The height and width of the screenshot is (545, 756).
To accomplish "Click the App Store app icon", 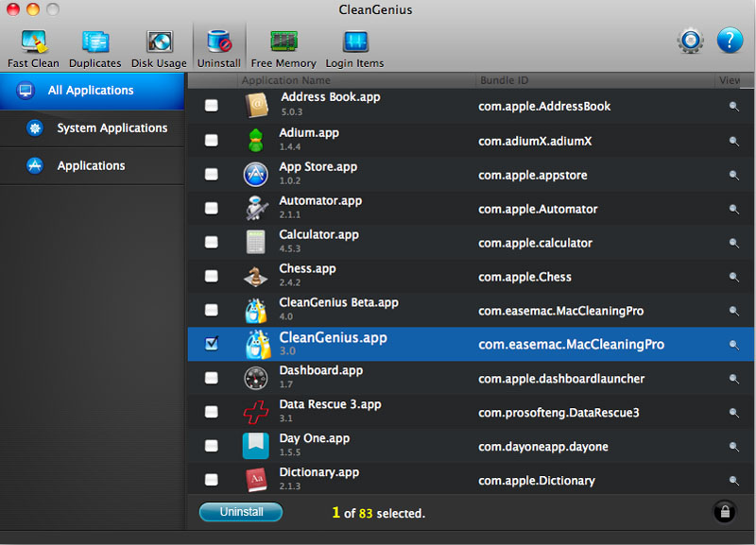I will (x=256, y=174).
